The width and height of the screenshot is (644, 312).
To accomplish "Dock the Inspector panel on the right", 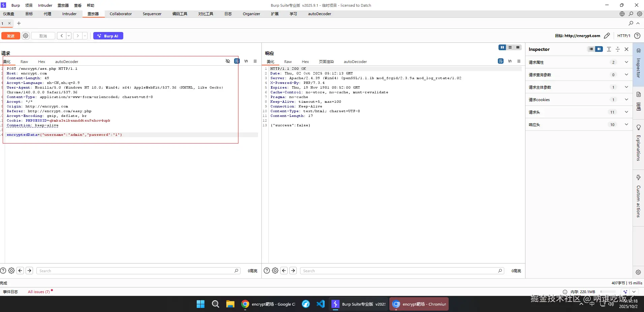I will [599, 49].
